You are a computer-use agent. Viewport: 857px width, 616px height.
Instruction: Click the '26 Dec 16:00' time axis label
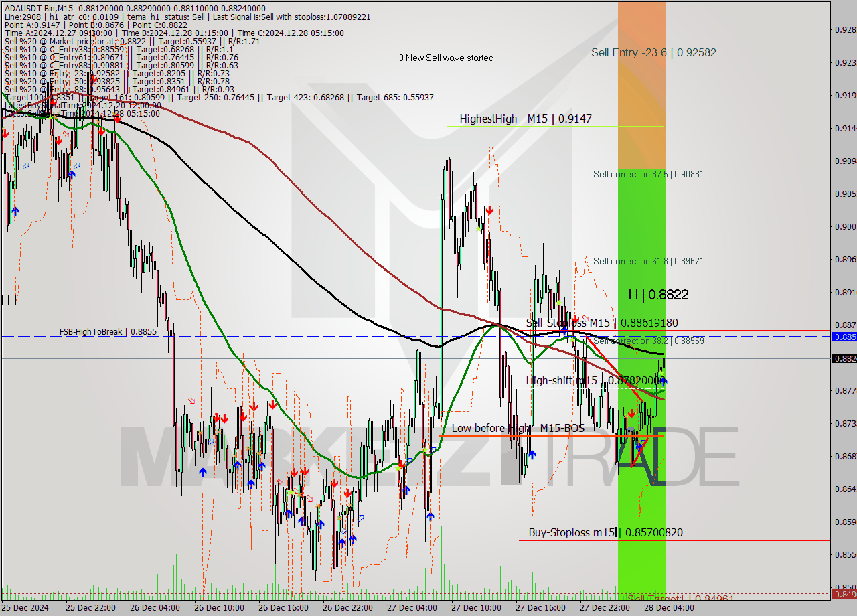coord(283,607)
